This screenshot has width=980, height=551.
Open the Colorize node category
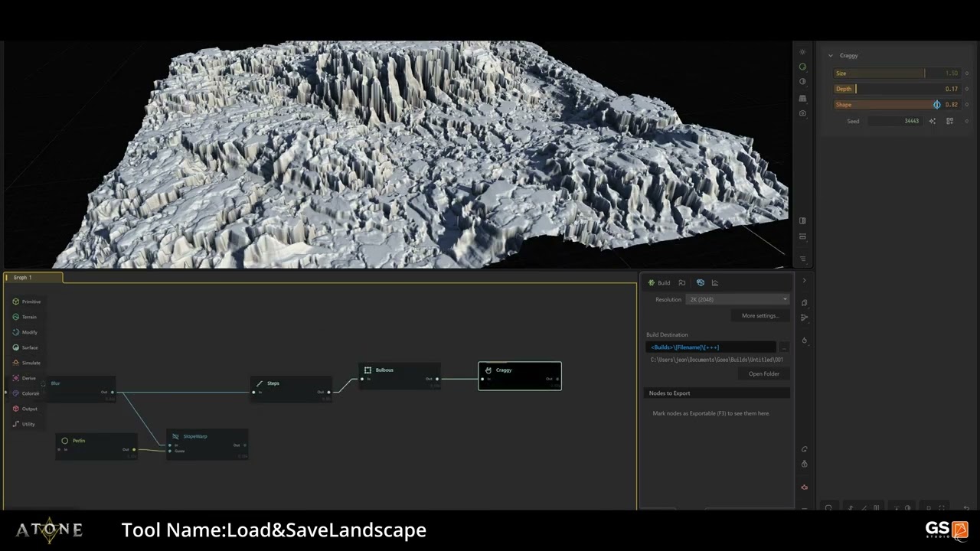[x=26, y=393]
